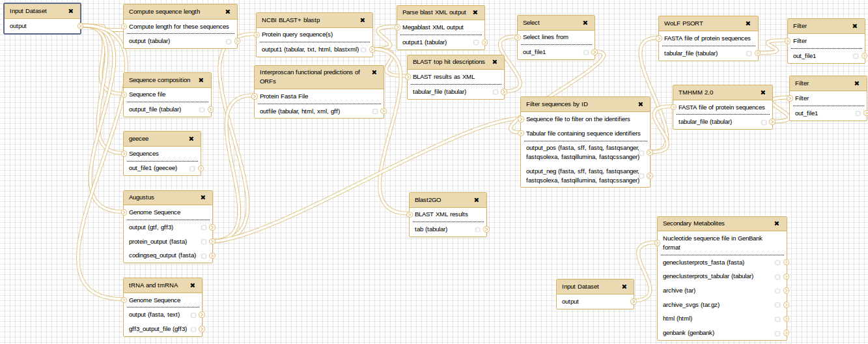Click Augustus protein_output (fasta) output connector
Viewport: 868px width, 344px height.
point(212,242)
